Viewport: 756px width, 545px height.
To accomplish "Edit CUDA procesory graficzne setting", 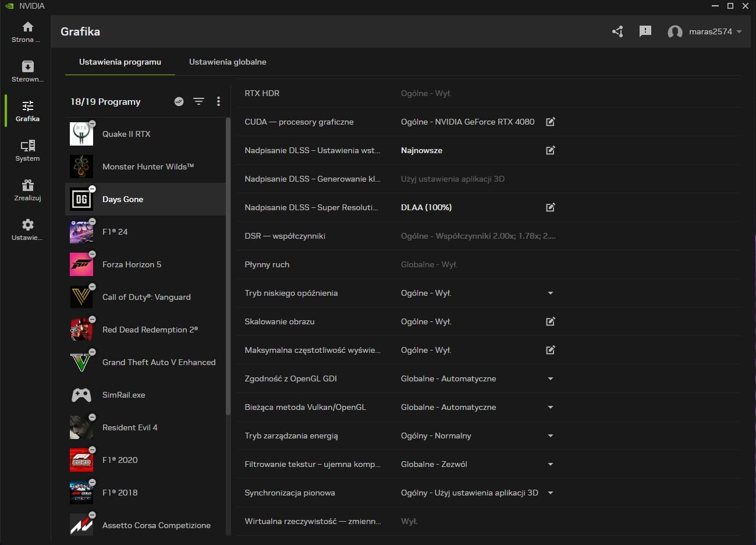I will [x=550, y=122].
